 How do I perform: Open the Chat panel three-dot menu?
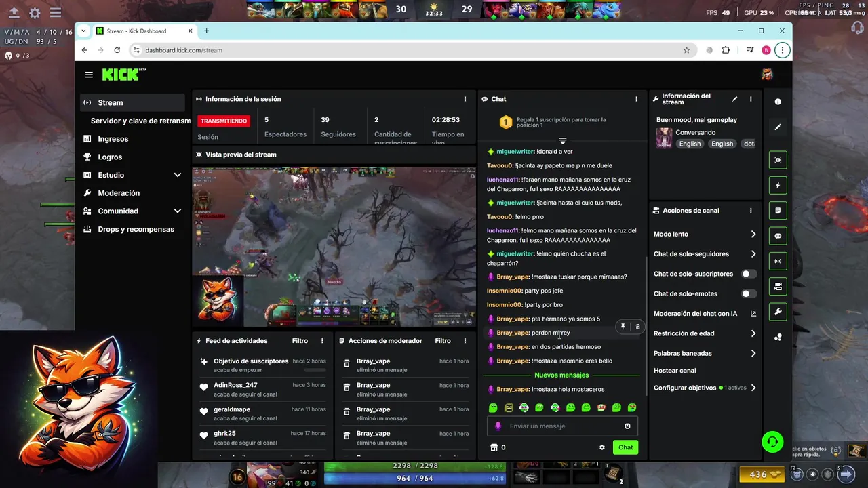point(636,99)
